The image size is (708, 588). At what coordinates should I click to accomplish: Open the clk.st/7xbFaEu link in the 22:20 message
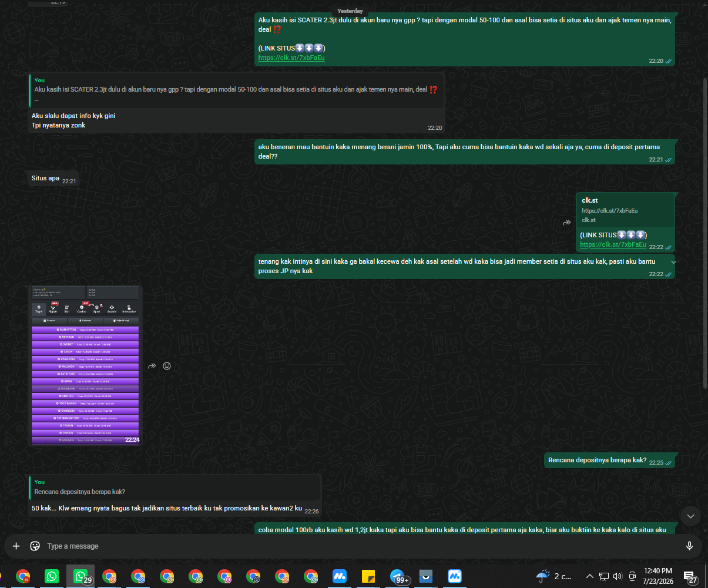[x=291, y=58]
